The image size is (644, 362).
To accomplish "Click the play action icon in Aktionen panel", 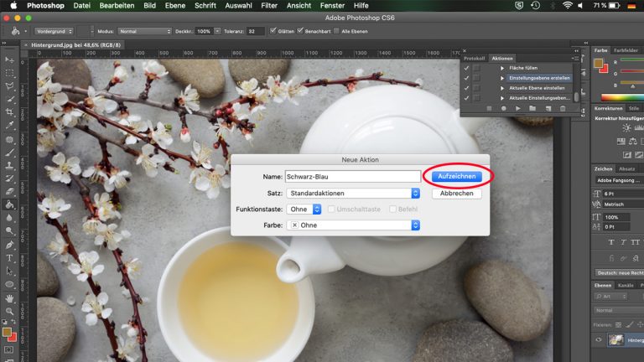I will coord(518,108).
